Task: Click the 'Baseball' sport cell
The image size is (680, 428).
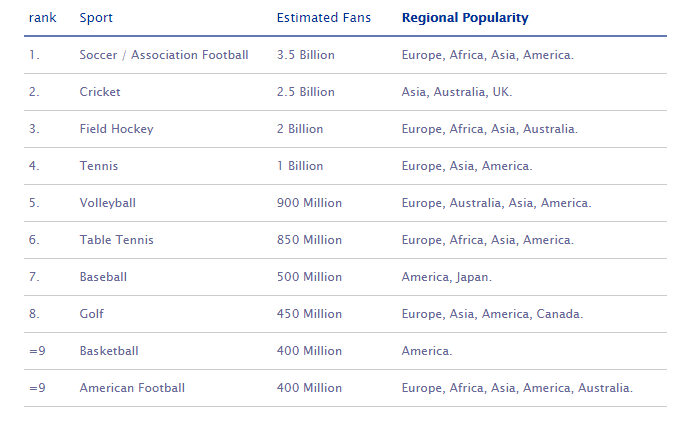Action: pos(103,277)
